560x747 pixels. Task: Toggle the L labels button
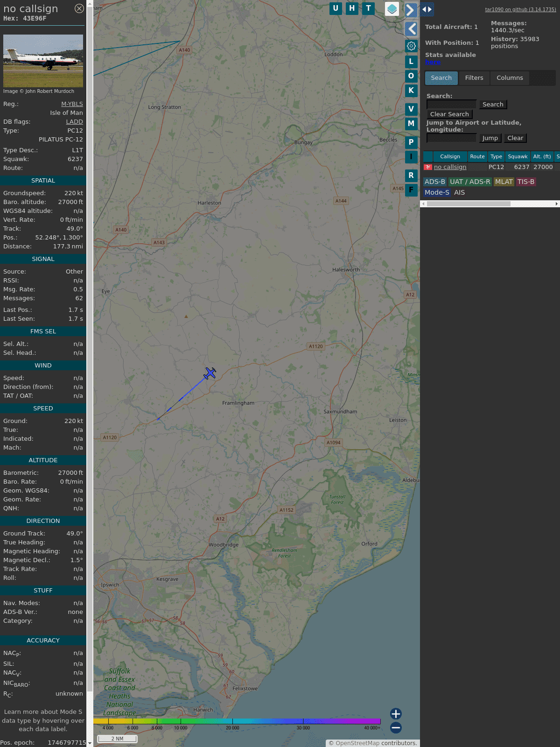pos(411,61)
